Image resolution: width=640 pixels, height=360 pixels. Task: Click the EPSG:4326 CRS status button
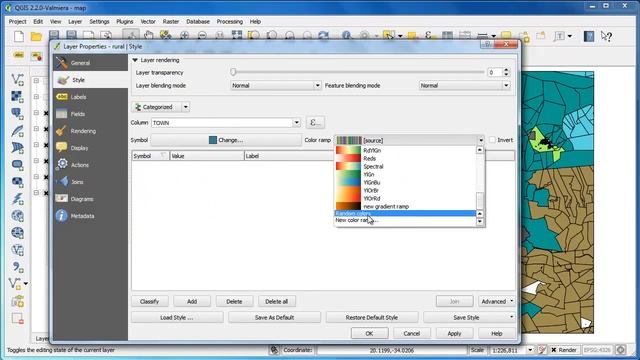pyautogui.click(x=597, y=350)
